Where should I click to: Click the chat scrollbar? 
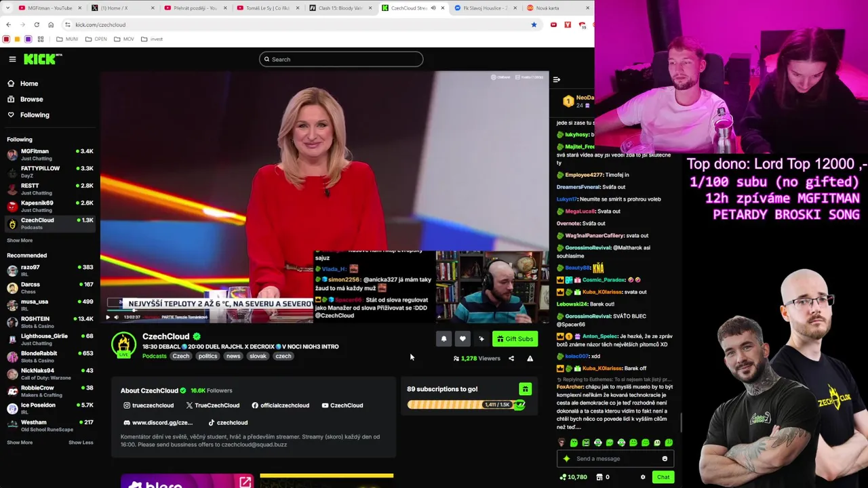point(681,422)
